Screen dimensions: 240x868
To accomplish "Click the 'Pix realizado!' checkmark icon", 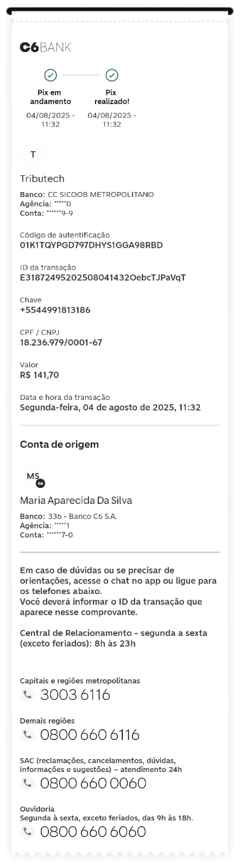I will pyautogui.click(x=112, y=75).
